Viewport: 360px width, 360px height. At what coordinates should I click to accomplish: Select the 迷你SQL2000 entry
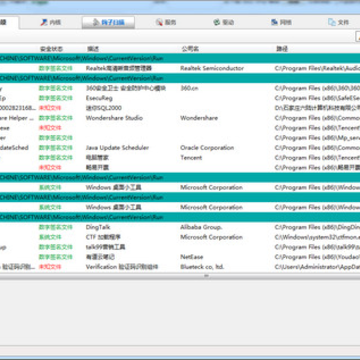(104, 108)
